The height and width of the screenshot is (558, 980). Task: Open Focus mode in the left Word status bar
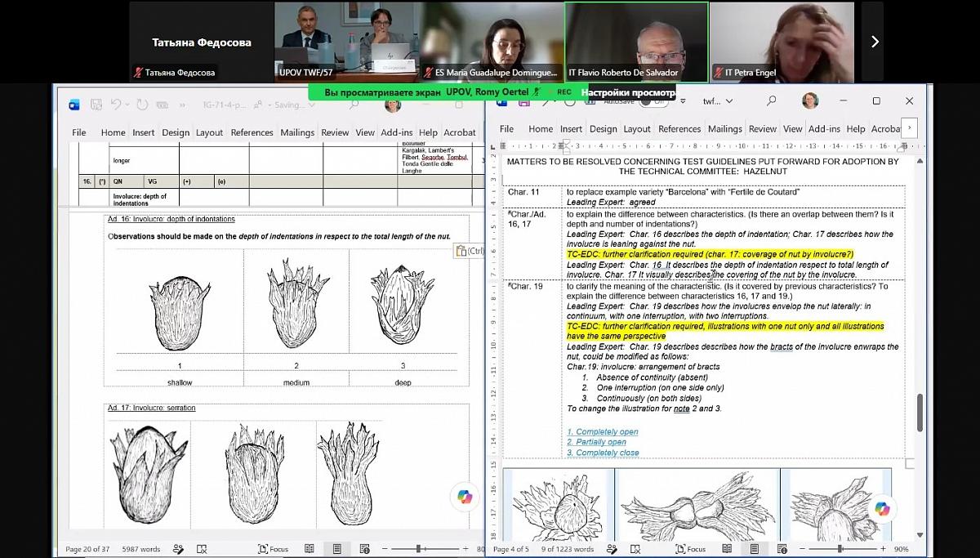click(273, 549)
